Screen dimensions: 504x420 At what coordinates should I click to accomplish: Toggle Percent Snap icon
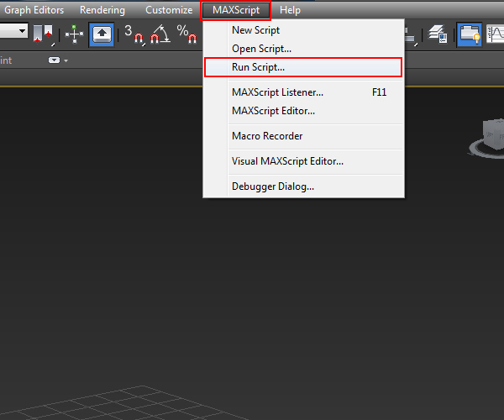click(x=186, y=34)
